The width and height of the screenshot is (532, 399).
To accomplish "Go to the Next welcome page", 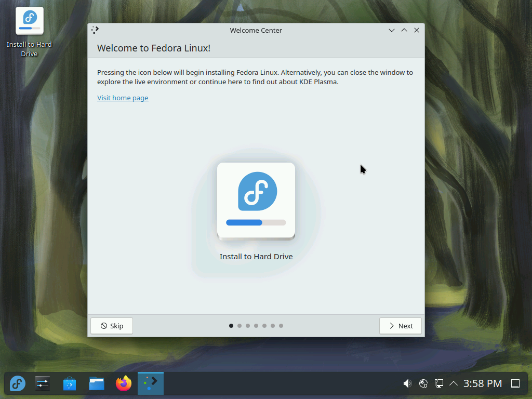I will click(x=401, y=326).
